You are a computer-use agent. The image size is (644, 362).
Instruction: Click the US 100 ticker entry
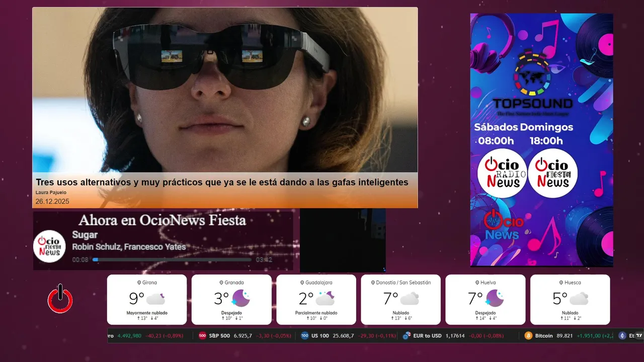coord(348,335)
